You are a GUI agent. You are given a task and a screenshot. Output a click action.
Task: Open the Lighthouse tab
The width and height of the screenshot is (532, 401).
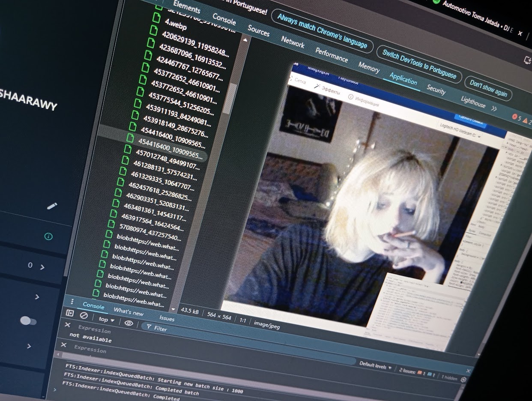[473, 102]
